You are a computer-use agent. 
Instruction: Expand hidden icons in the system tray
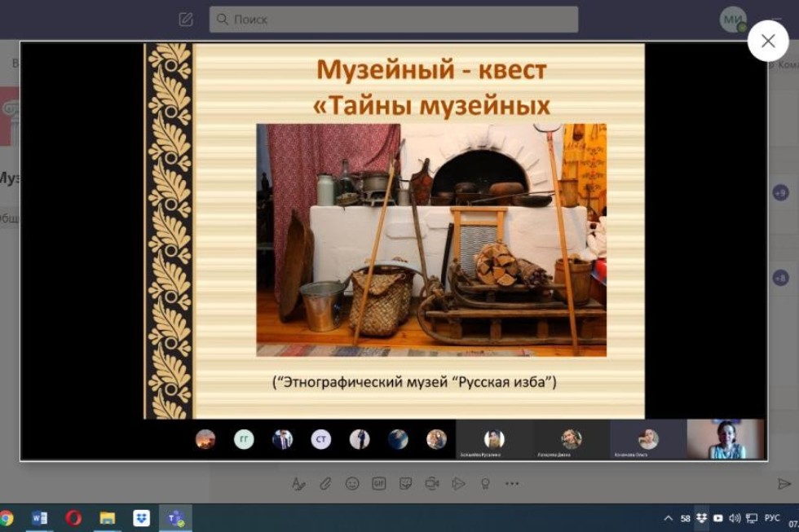669,517
